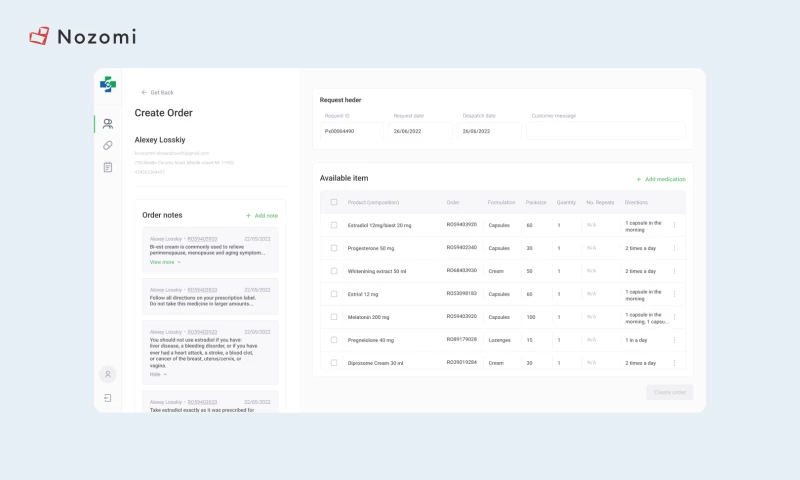This screenshot has width=800, height=480.
Task: Click the Quantity column header
Action: click(566, 203)
